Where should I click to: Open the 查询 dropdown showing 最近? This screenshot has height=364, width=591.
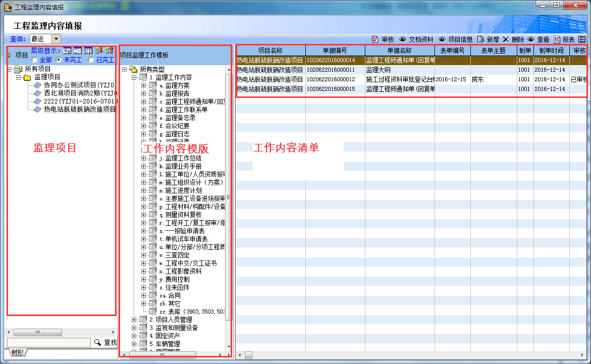56,39
